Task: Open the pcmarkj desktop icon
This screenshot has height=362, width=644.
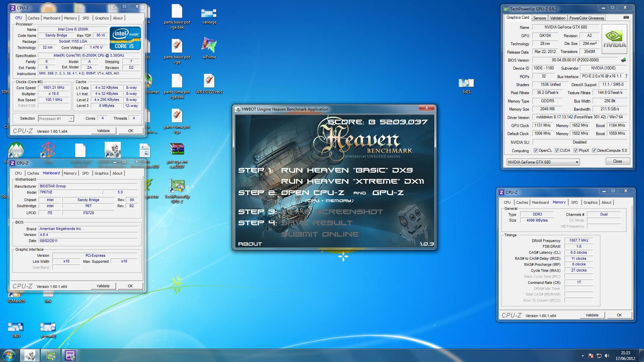Action: pos(48,330)
